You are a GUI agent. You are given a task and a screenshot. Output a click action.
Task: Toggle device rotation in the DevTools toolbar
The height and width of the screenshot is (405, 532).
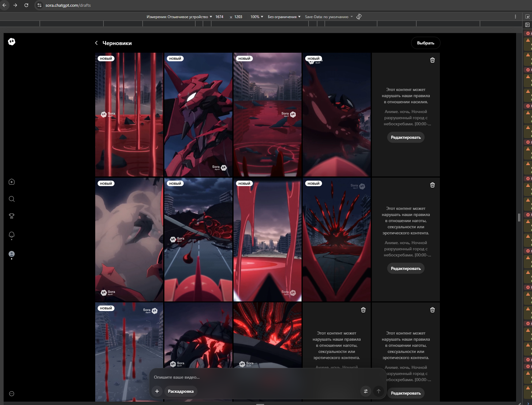[x=359, y=17]
